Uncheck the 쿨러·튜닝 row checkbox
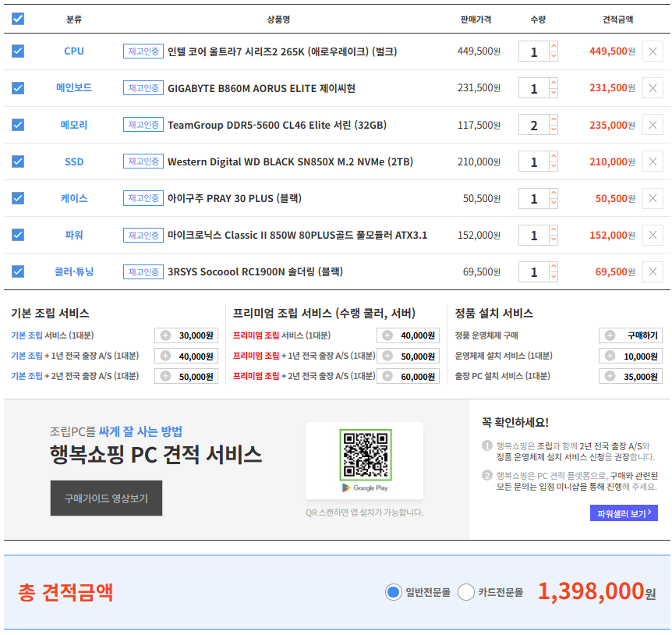 18,271
